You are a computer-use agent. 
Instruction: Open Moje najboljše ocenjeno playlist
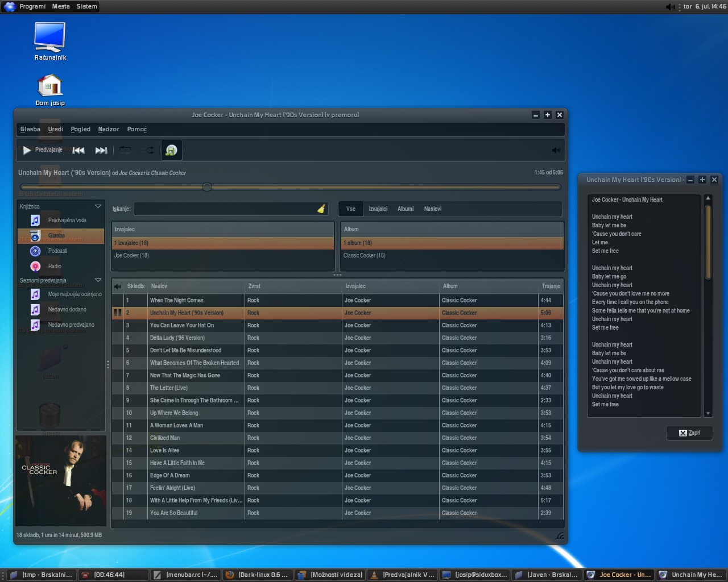pyautogui.click(x=61, y=294)
